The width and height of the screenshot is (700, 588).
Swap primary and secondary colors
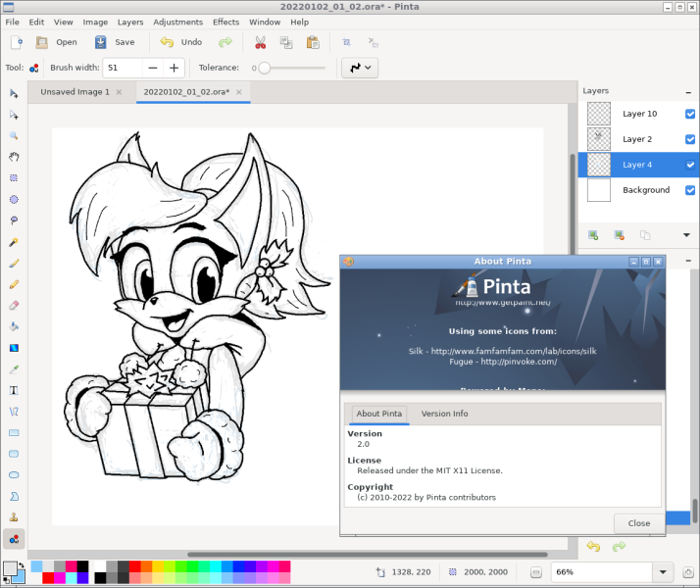tap(21, 564)
